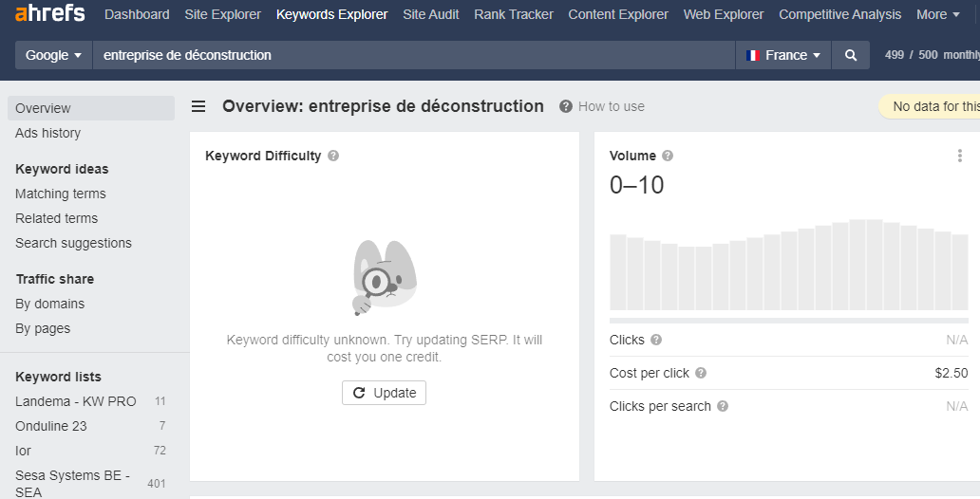Open Traffic share By pages
Viewport: 980px width, 499px height.
pos(43,328)
